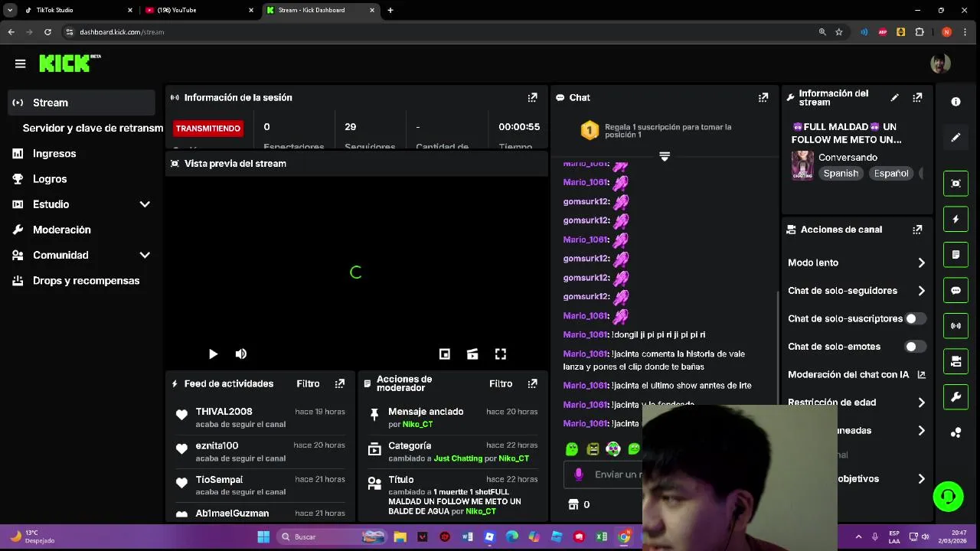Click eznita100 in the activity feed
This screenshot has width=980, height=551.
[217, 445]
